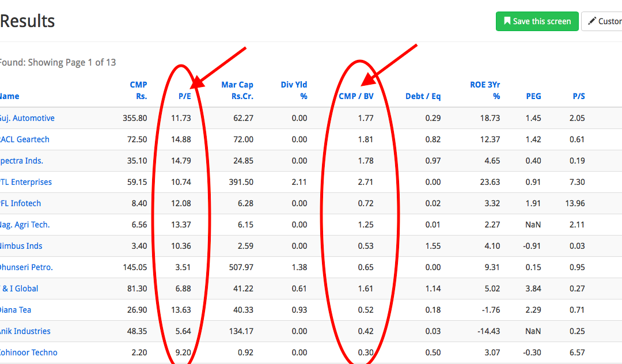Open the TL Enterprises company link
The height and width of the screenshot is (364, 622).
tap(26, 182)
